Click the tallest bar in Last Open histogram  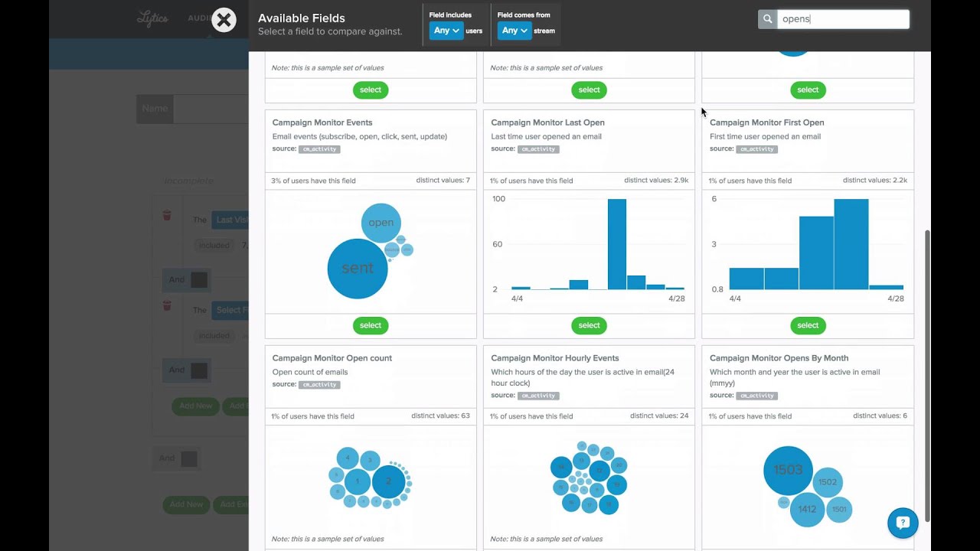(x=617, y=244)
